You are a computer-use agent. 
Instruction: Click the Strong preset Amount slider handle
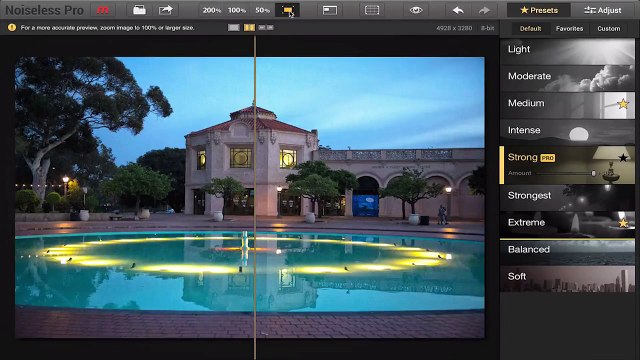(x=593, y=173)
